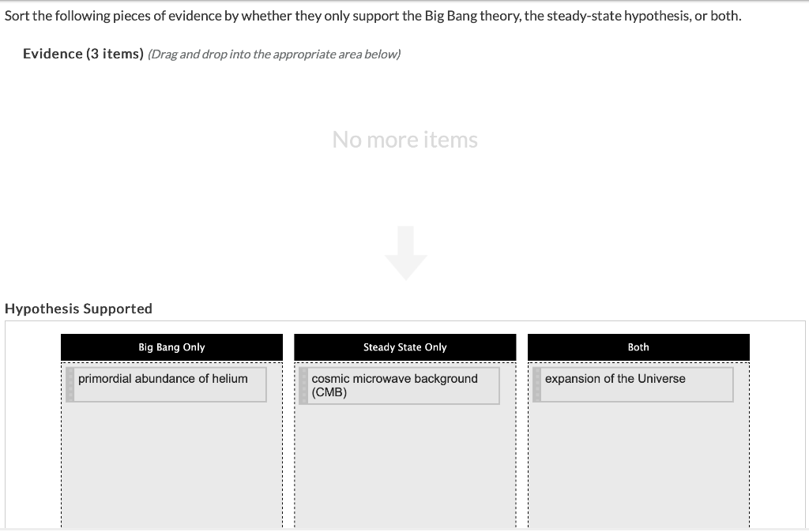Viewport: 809px width, 532px height.
Task: Click inside the Both drop zone
Action: tap(638, 458)
